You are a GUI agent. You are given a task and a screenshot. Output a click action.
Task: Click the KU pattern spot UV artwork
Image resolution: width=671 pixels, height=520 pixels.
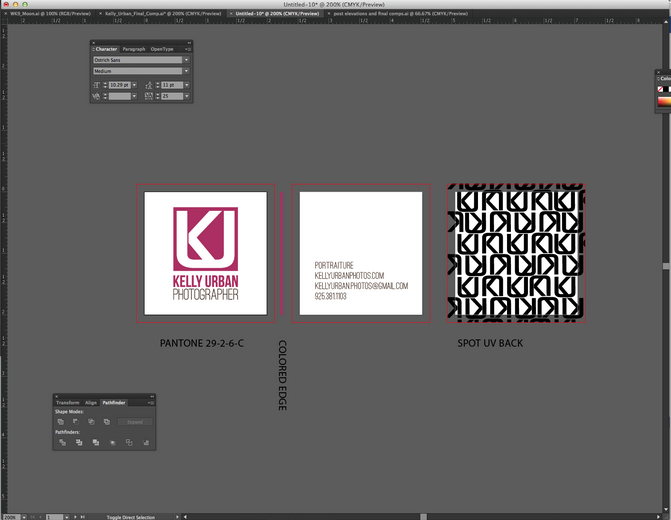tap(517, 253)
